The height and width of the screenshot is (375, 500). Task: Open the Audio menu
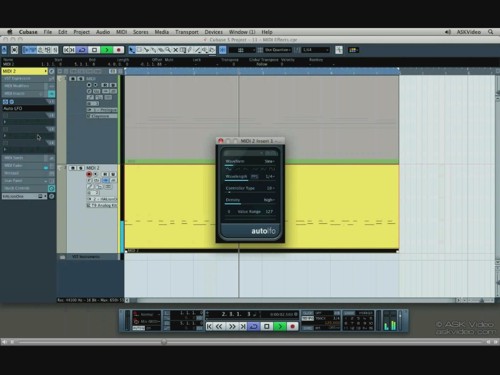point(103,32)
